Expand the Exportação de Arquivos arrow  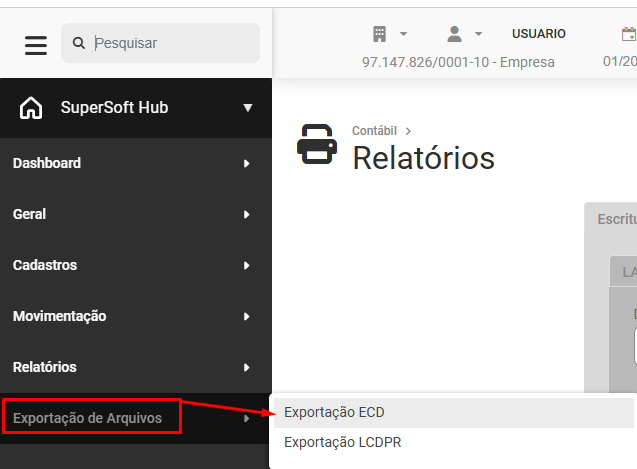[247, 419]
